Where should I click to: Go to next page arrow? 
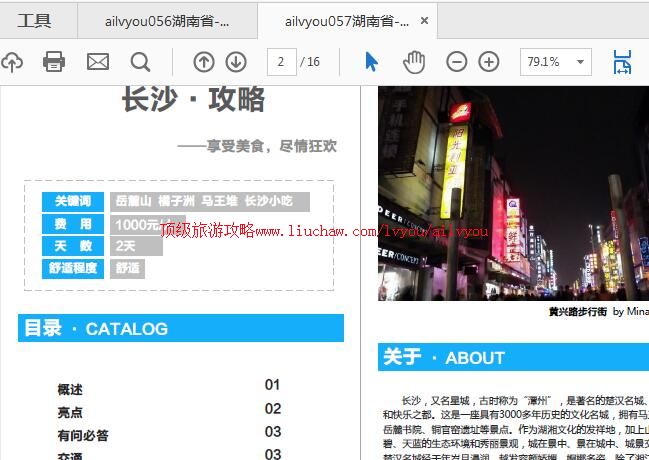coord(236,62)
